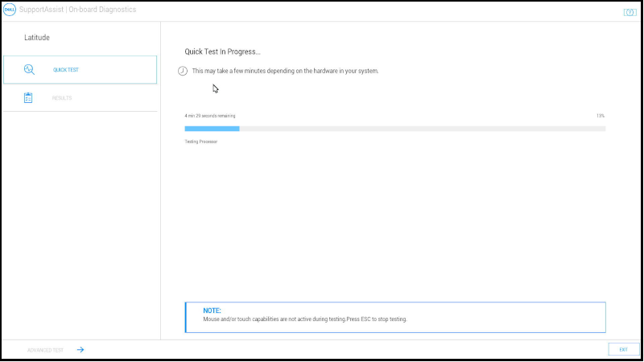Click the note text about pressing ESC
The width and height of the screenshot is (644, 362).
pyautogui.click(x=305, y=319)
